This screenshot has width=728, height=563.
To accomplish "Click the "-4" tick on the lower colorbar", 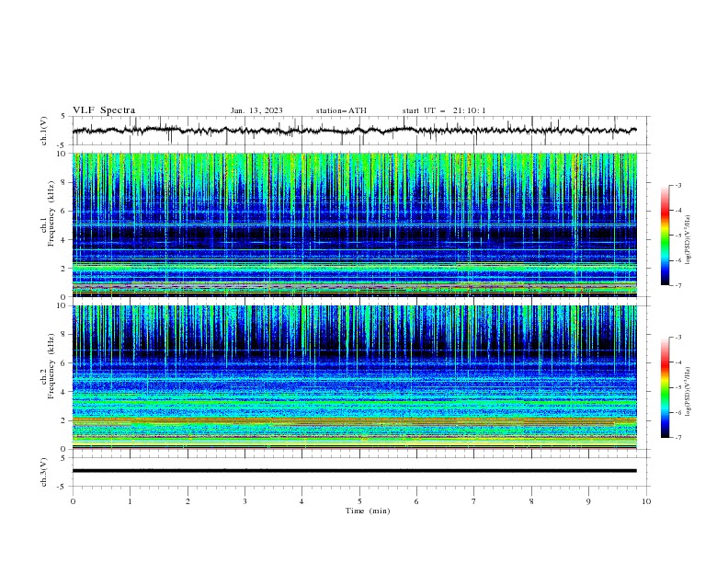I will coord(678,362).
